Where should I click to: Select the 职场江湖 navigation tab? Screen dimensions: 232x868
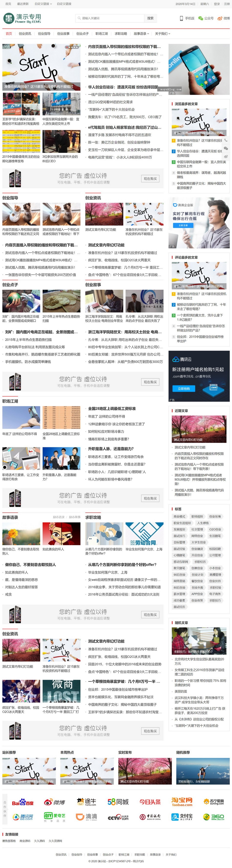click(x=102, y=34)
